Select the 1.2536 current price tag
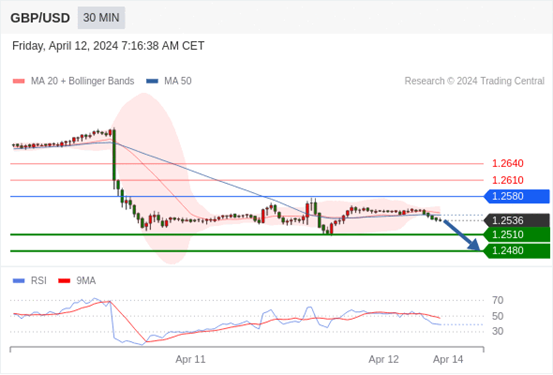The image size is (553, 375). (517, 220)
